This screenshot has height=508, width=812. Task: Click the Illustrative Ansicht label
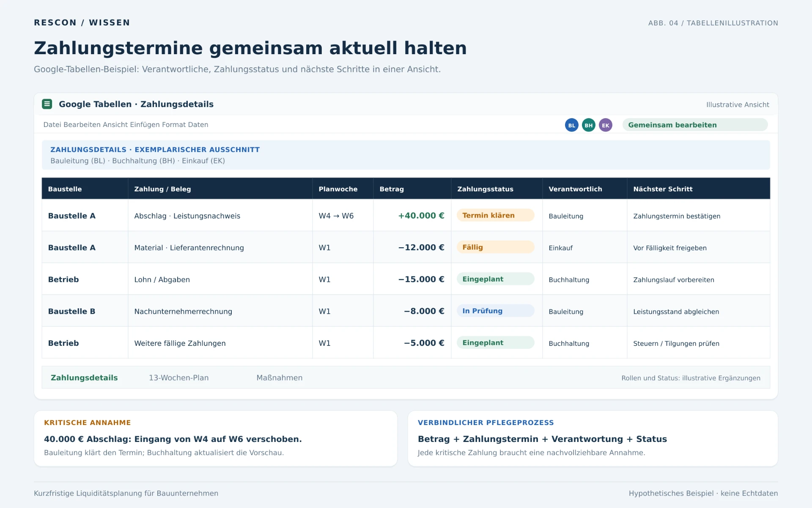click(738, 105)
